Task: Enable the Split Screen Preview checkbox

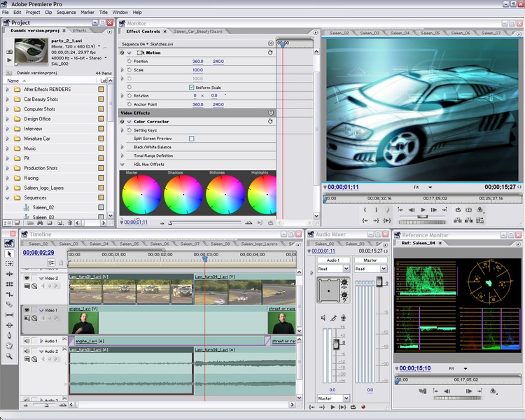Action: [x=191, y=139]
